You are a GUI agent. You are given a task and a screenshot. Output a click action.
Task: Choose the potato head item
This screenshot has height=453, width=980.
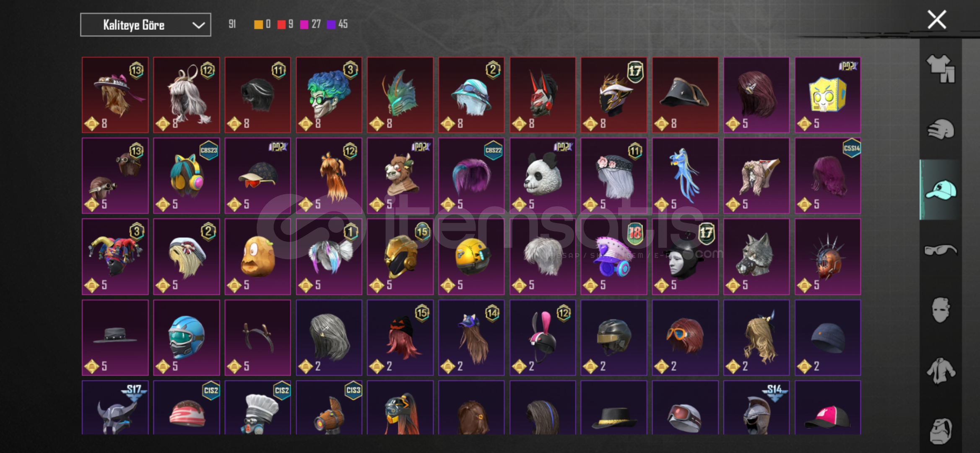257,257
